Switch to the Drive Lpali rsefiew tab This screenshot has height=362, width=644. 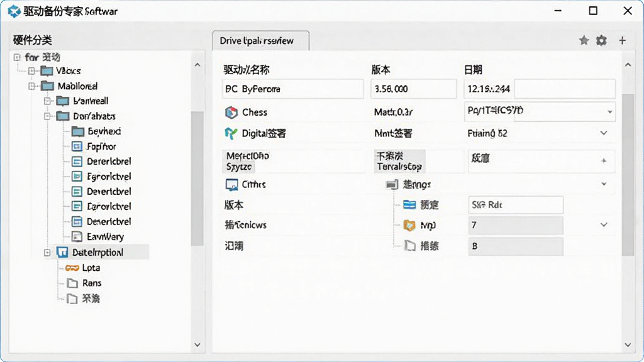260,41
